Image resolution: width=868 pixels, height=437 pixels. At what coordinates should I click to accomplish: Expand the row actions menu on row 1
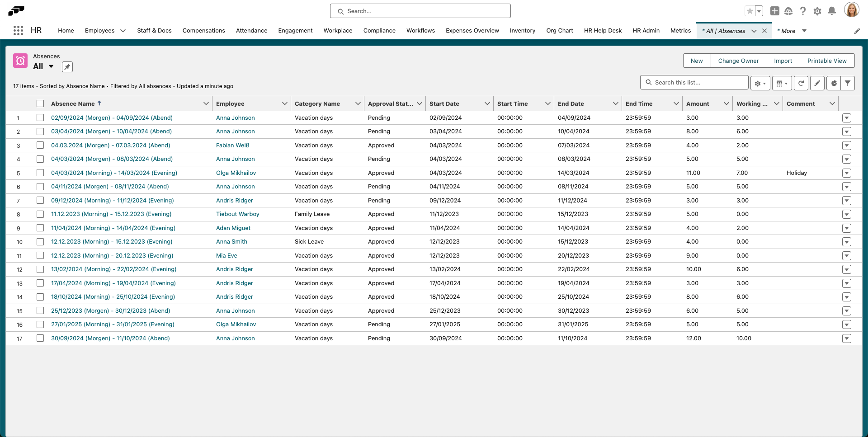[847, 118]
